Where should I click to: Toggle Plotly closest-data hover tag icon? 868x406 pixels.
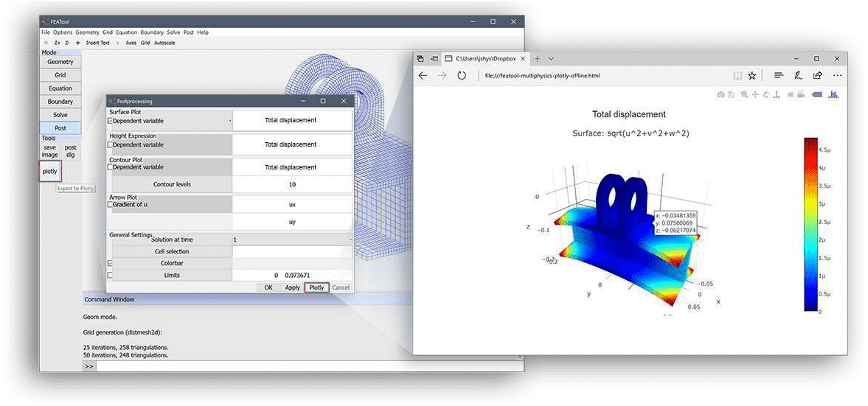point(817,94)
